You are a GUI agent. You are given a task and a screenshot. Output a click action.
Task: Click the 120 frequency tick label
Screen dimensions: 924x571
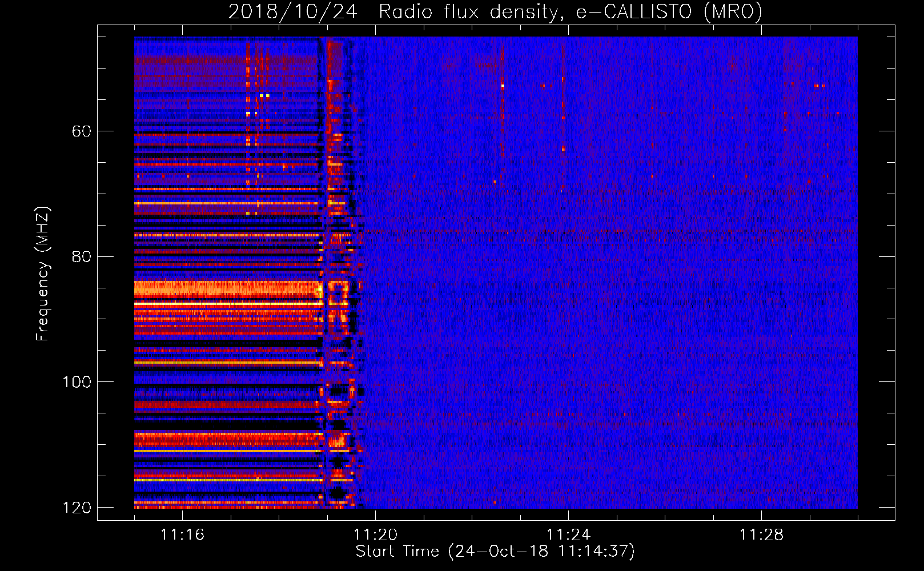coord(77,508)
